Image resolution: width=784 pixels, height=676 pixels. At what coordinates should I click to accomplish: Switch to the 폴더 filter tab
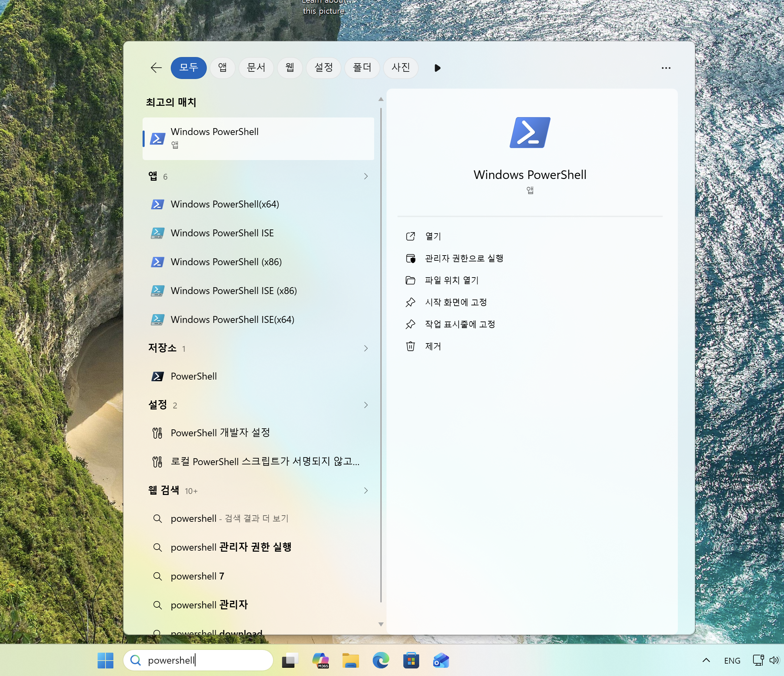(362, 68)
